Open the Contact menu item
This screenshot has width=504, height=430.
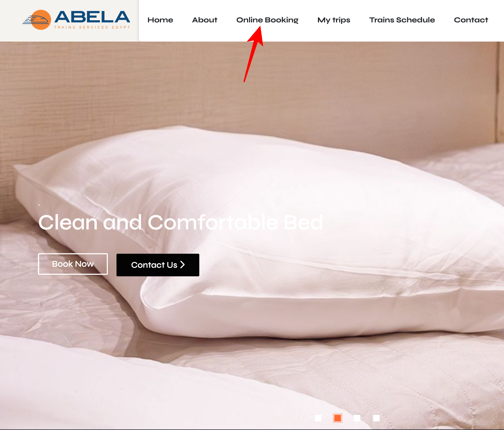pos(471,20)
